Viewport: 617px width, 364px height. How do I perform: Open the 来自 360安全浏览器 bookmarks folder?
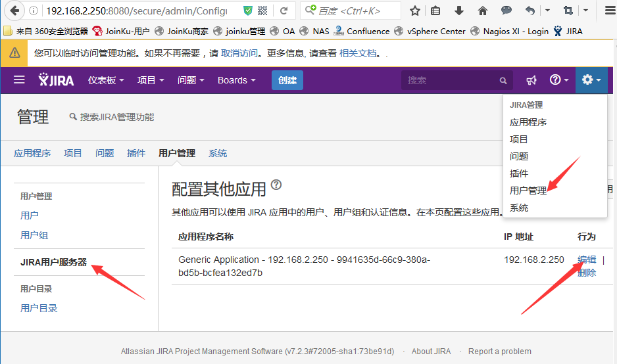[x=45, y=31]
